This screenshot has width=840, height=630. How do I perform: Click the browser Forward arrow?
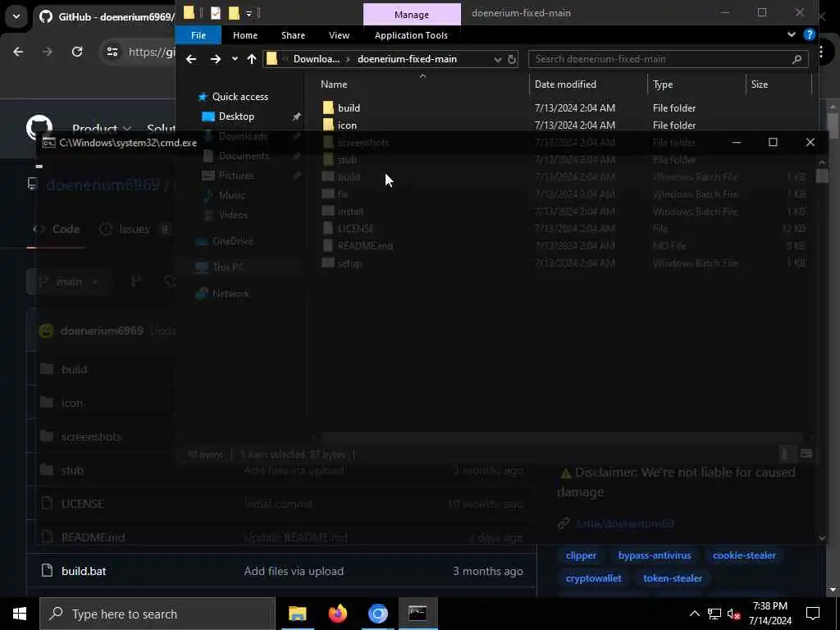point(48,52)
